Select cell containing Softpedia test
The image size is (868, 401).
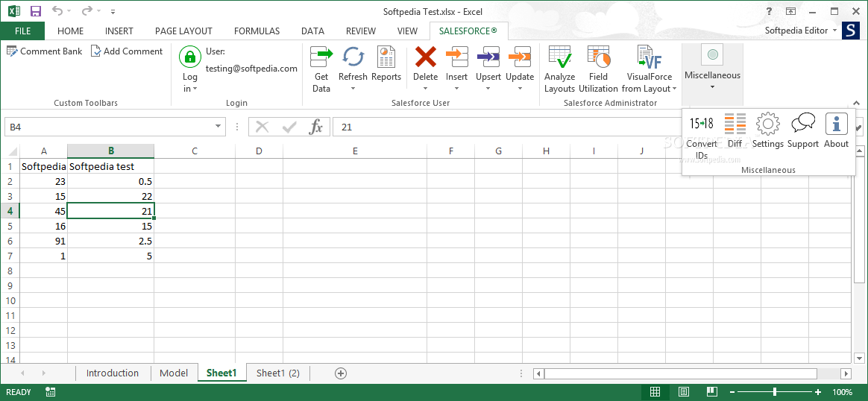(x=110, y=166)
